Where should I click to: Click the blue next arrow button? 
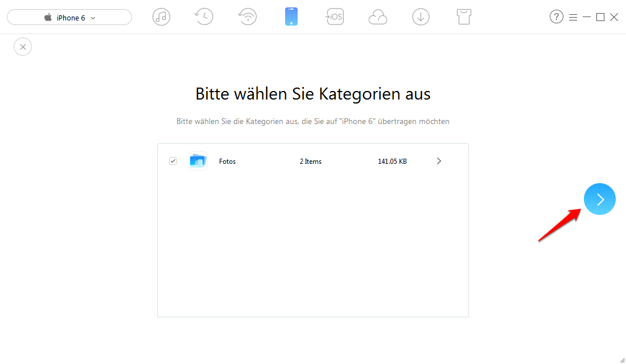click(x=600, y=199)
